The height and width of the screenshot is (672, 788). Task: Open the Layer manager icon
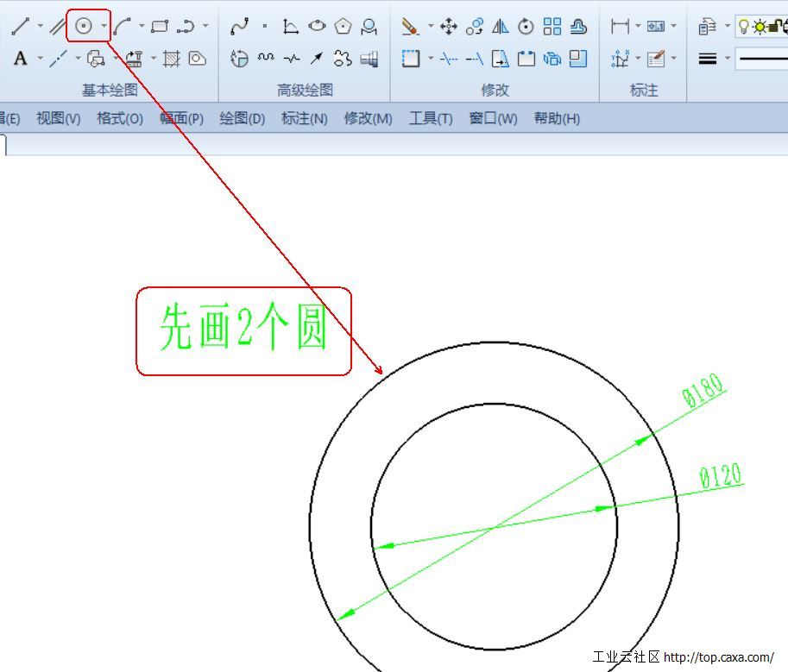point(707,26)
